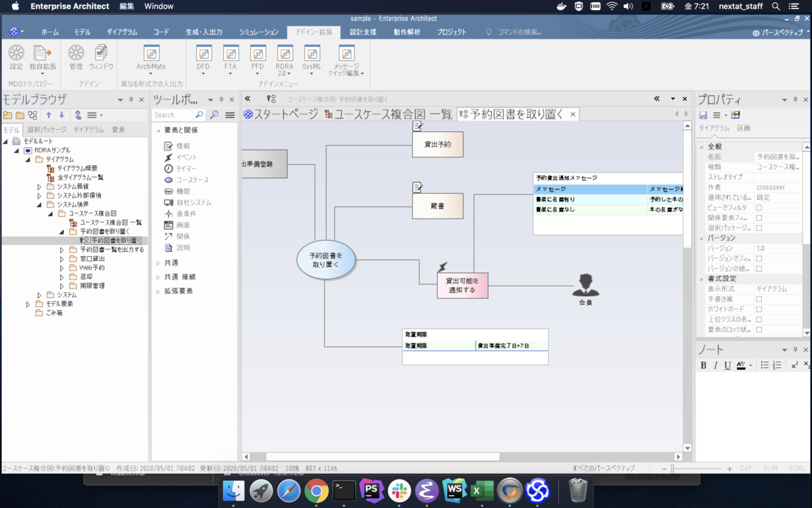The width and height of the screenshot is (812, 508).
Task: Open the SysML add-in menu
Action: 312,60
